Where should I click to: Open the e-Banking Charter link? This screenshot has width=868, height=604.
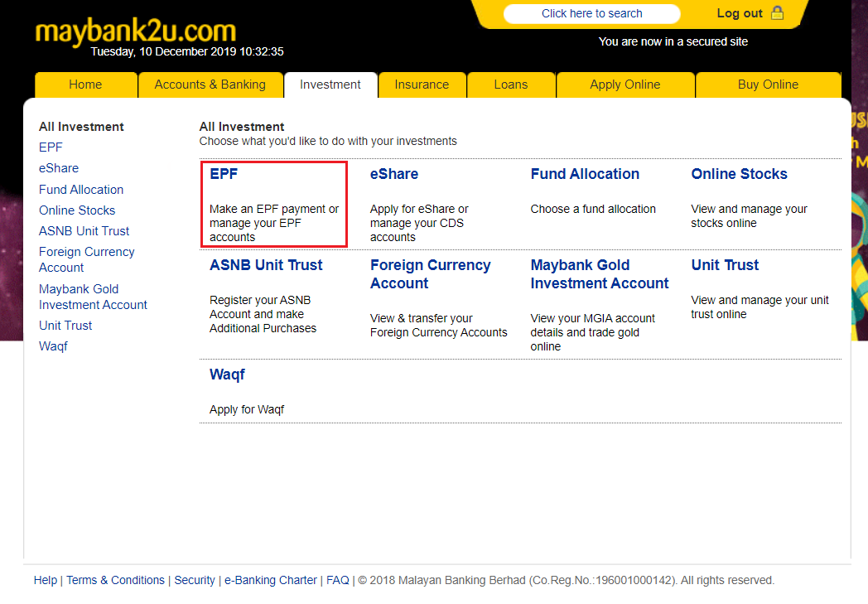(x=271, y=580)
